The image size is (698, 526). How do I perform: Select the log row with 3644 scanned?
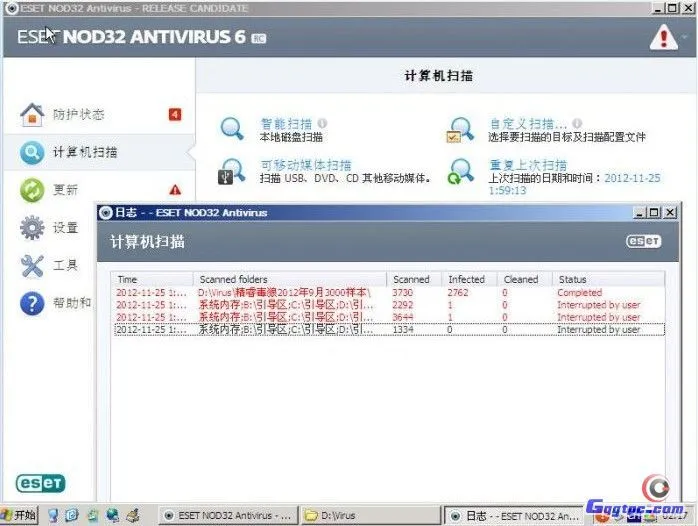click(389, 317)
